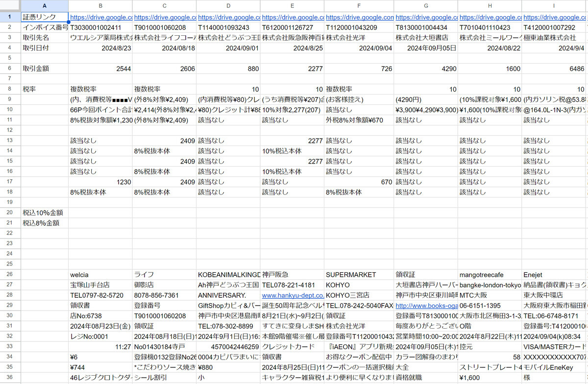Click the 極東油業株式会社 cell
Viewport: 588px width, 384px height.
click(554, 38)
